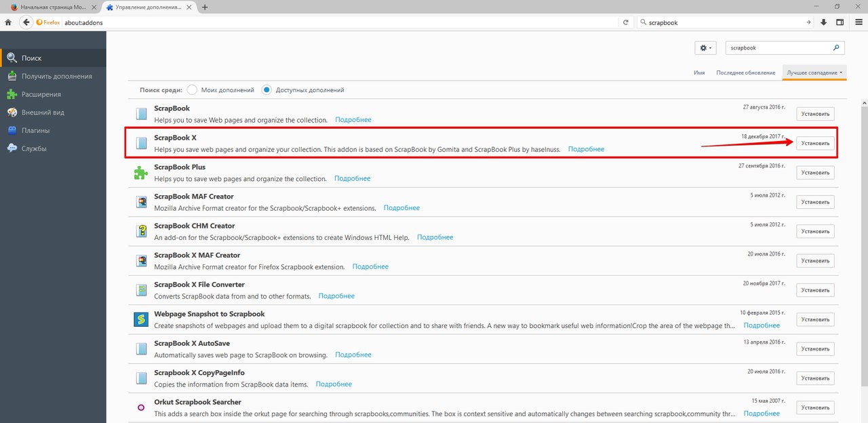Install the ScrapBook add-on
This screenshot has width=868, height=423.
(815, 114)
